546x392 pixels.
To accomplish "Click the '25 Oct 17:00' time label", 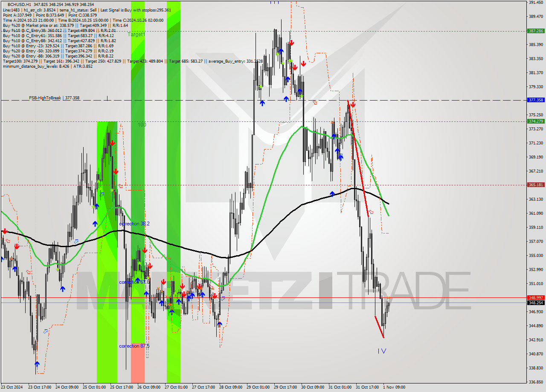I will (x=122, y=387).
